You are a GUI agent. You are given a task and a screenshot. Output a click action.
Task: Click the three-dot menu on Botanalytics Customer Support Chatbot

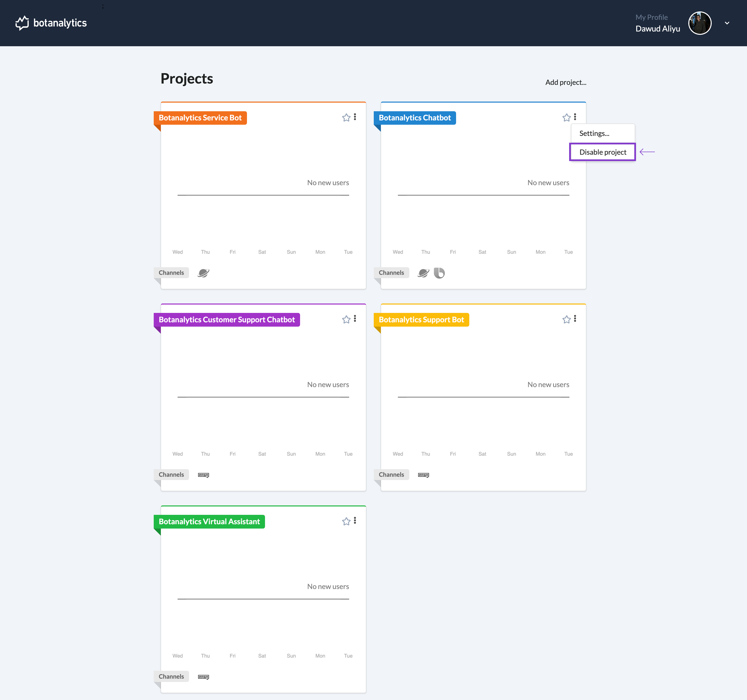click(355, 319)
